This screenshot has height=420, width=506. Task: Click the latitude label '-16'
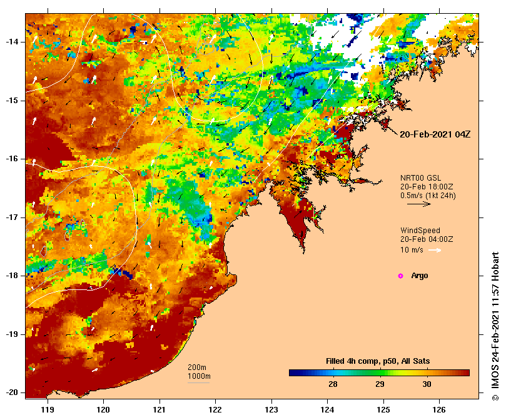tap(12, 159)
